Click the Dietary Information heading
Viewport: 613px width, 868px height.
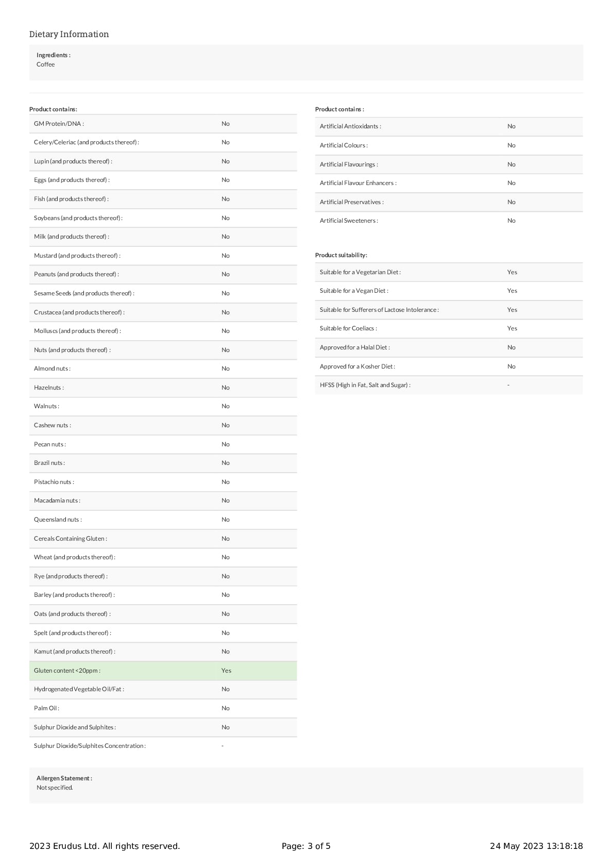click(x=69, y=35)
